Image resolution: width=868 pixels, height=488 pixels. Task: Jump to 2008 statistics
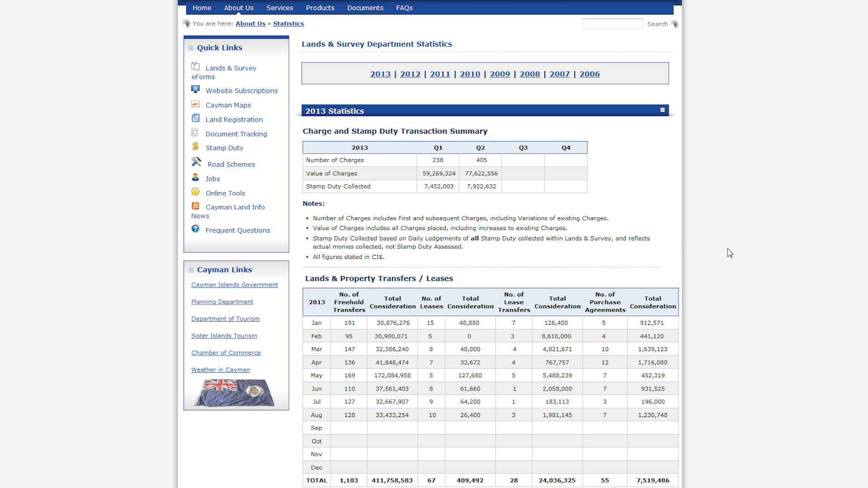pos(529,74)
